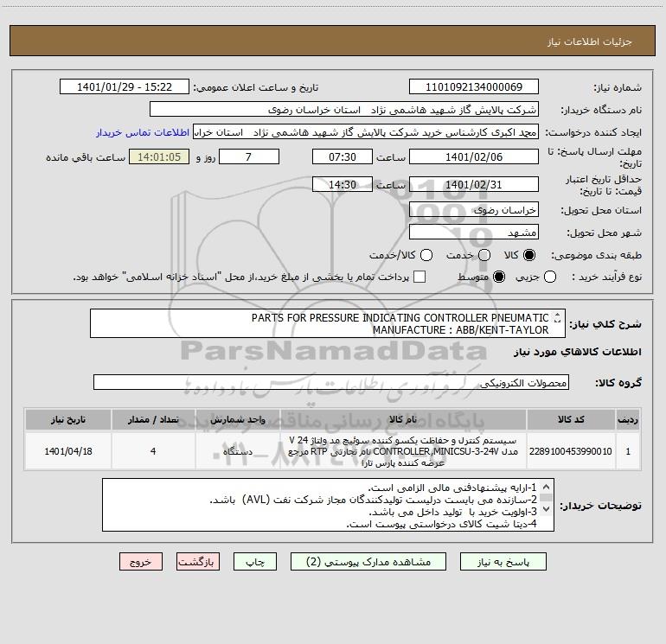The image size is (666, 644).
Task: Click the 'پاسخ به نیاز' button
Action: point(503,562)
